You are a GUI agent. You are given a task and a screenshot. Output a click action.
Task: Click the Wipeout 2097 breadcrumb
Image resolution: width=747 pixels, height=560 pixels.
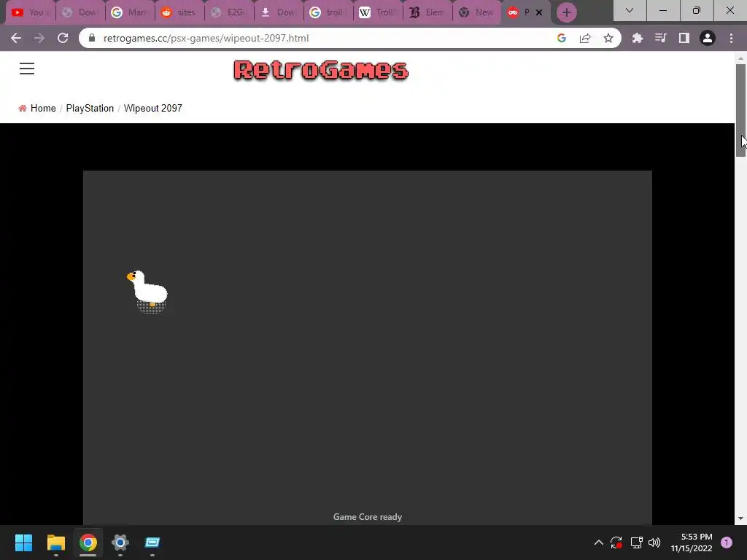[x=153, y=108]
